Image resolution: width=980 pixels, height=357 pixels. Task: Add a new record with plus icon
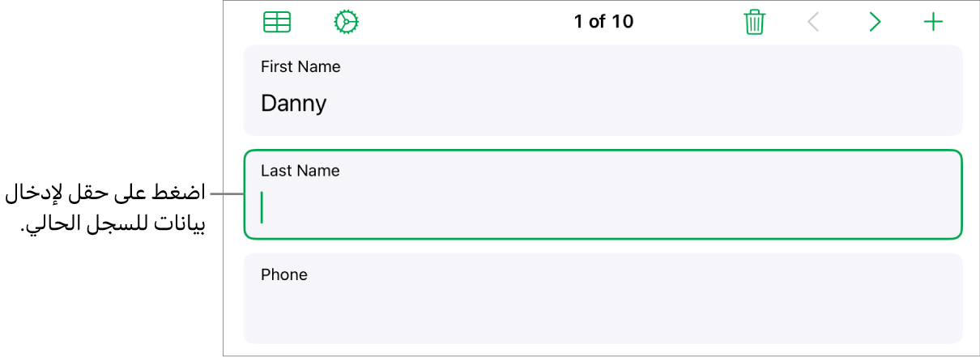(x=934, y=23)
